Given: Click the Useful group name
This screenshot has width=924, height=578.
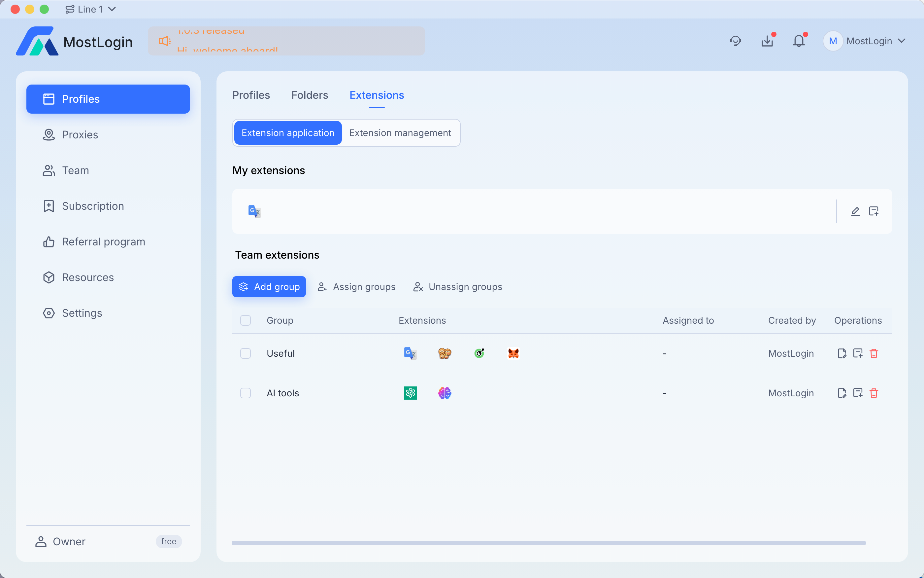Looking at the screenshot, I should click(x=280, y=353).
